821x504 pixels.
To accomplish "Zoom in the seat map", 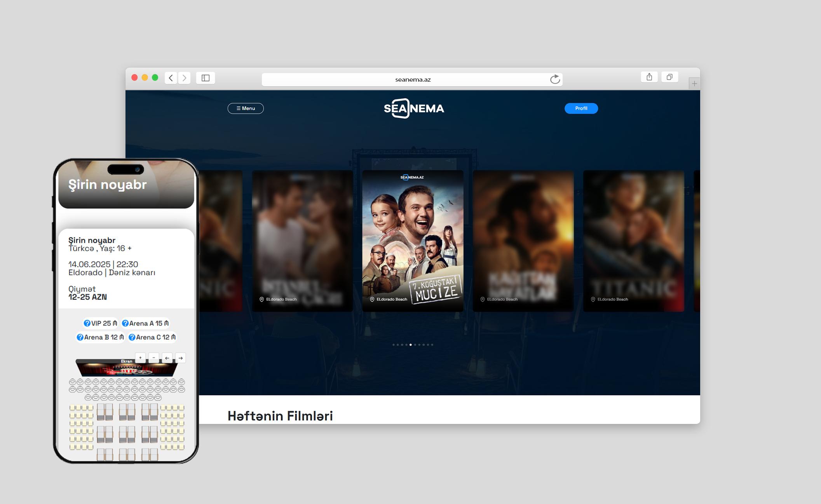I will pos(140,358).
